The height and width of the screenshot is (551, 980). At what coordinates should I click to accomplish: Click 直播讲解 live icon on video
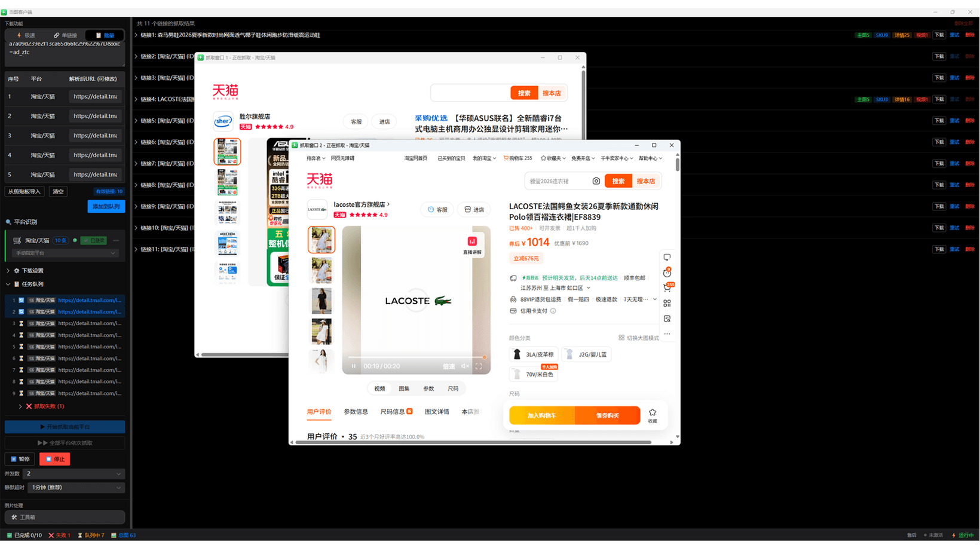(472, 244)
